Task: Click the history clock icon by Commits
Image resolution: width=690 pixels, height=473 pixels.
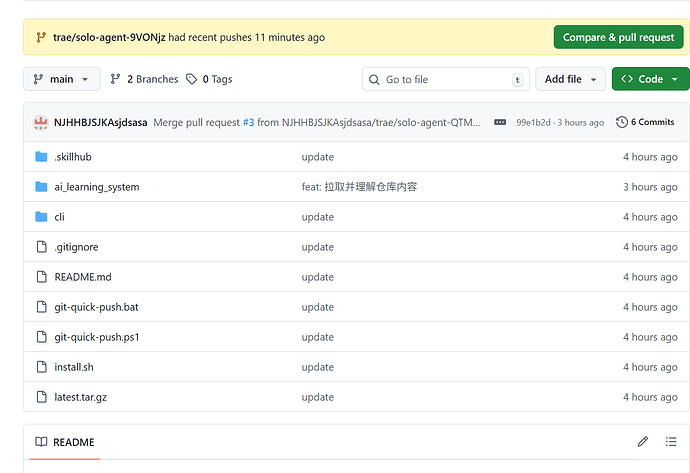Action: (622, 122)
